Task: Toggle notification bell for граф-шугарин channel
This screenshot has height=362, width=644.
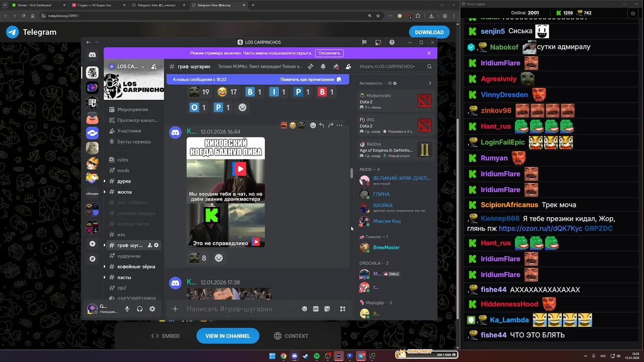Action: 323,66
